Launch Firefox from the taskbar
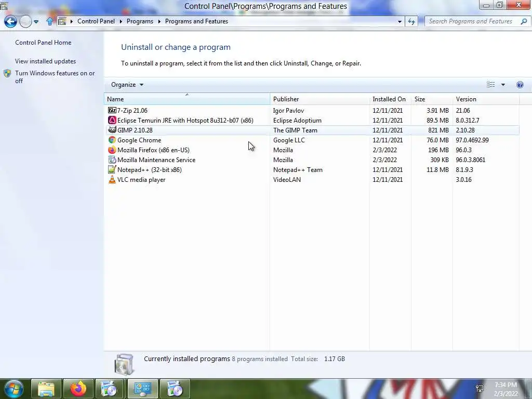The image size is (532, 399). (x=78, y=389)
